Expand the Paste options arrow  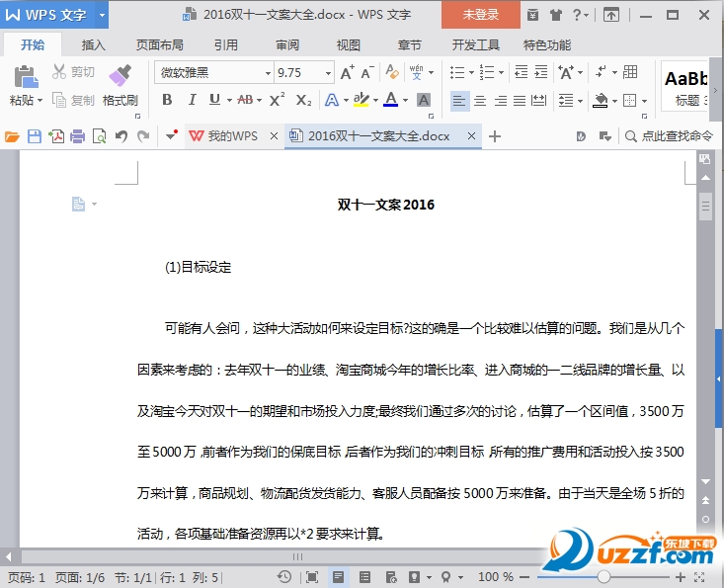pyautogui.click(x=40, y=100)
